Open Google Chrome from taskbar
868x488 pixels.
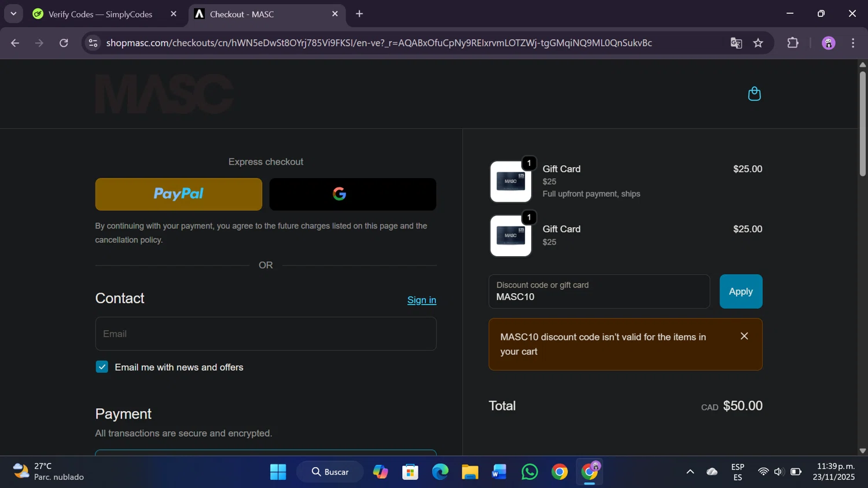(560, 472)
